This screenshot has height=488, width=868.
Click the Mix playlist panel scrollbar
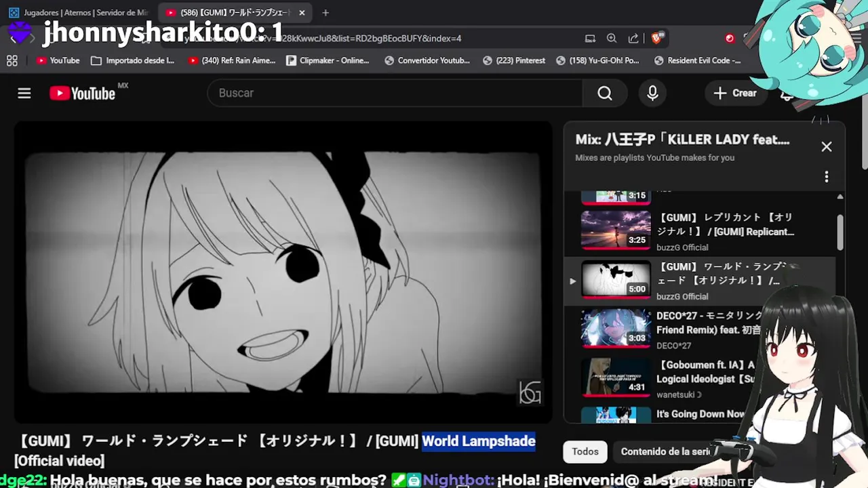click(x=840, y=232)
